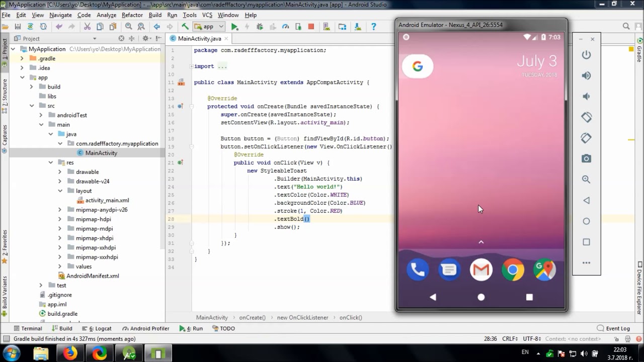Open the Help question mark icon
This screenshot has height=362, width=644.
point(373,27)
